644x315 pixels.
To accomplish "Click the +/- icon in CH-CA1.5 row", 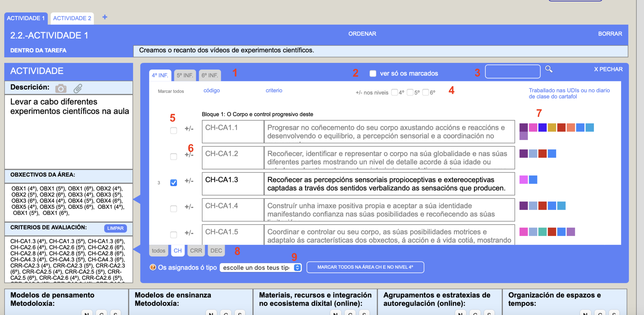I will point(189,233).
